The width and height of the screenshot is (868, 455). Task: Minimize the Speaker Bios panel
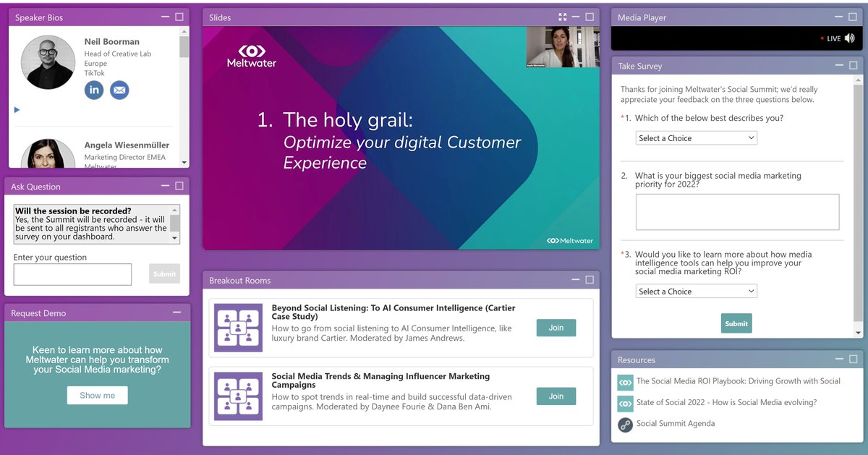pos(165,17)
